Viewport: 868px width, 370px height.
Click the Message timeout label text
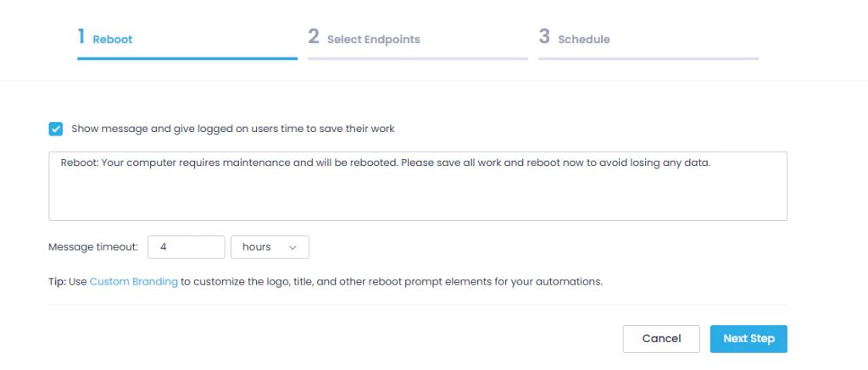(x=93, y=247)
